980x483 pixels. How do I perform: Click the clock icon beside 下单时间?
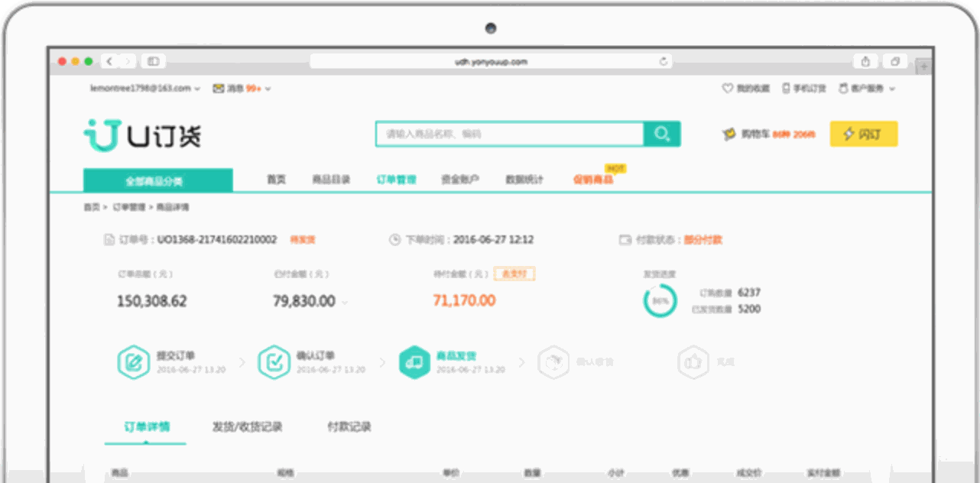coord(395,240)
